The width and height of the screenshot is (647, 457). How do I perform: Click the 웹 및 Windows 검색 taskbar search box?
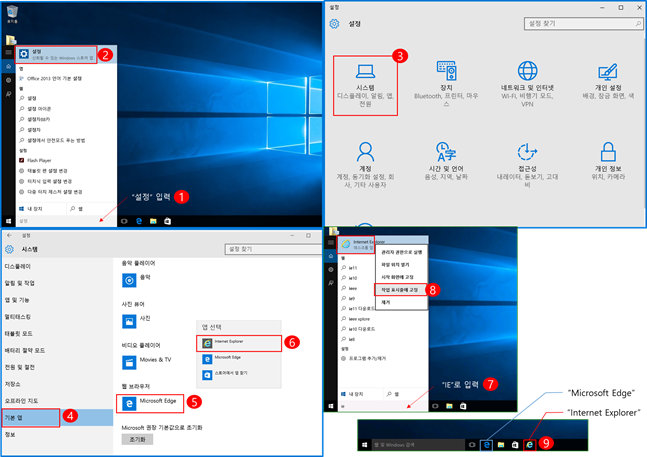[418, 445]
